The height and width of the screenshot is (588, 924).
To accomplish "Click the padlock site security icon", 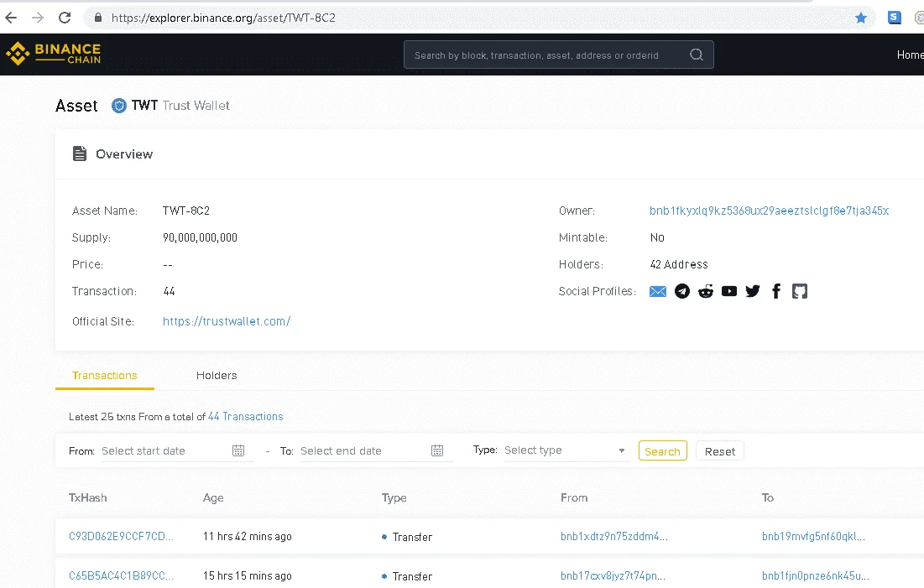I will 98,18.
